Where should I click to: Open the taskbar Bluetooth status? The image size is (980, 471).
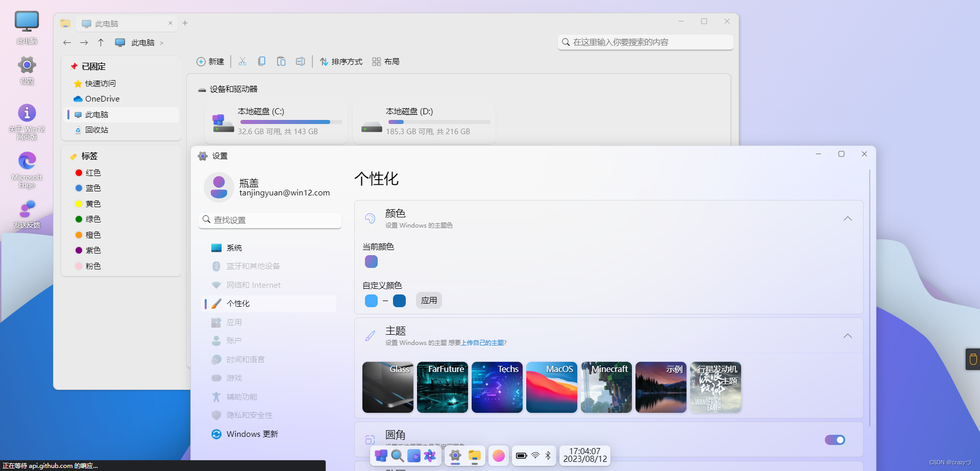[x=548, y=456]
